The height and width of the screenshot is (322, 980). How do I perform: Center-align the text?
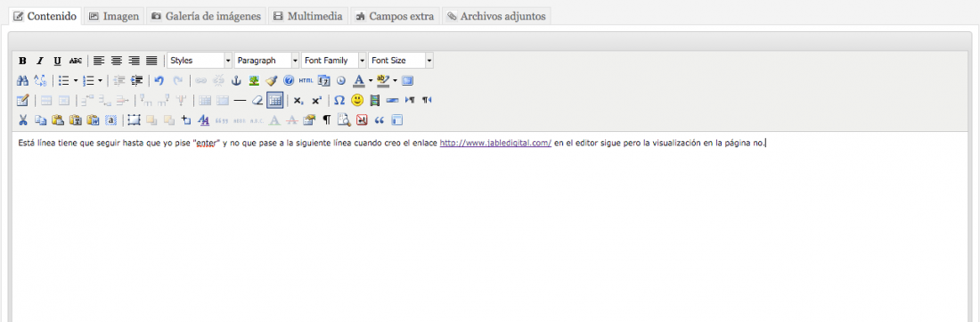click(116, 61)
